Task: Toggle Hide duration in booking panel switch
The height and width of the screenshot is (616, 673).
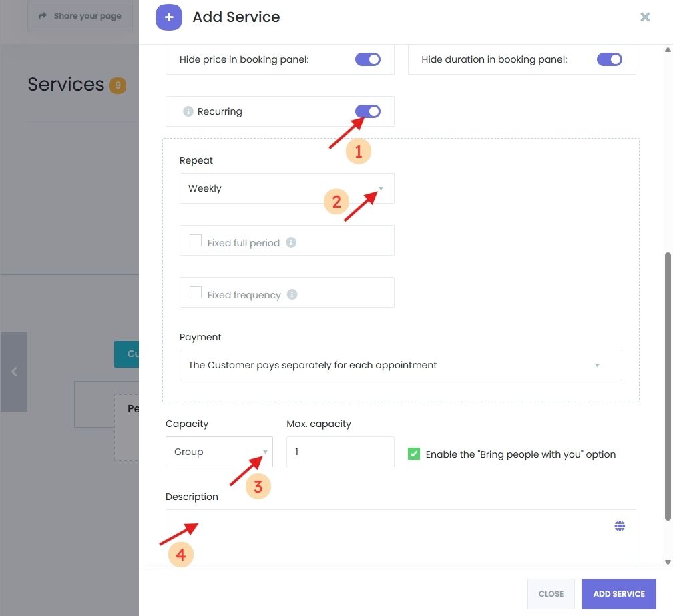Action: click(x=609, y=59)
